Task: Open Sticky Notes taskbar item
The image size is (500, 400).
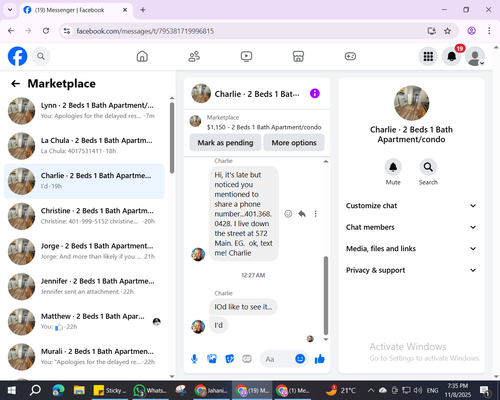Action: tap(111, 390)
